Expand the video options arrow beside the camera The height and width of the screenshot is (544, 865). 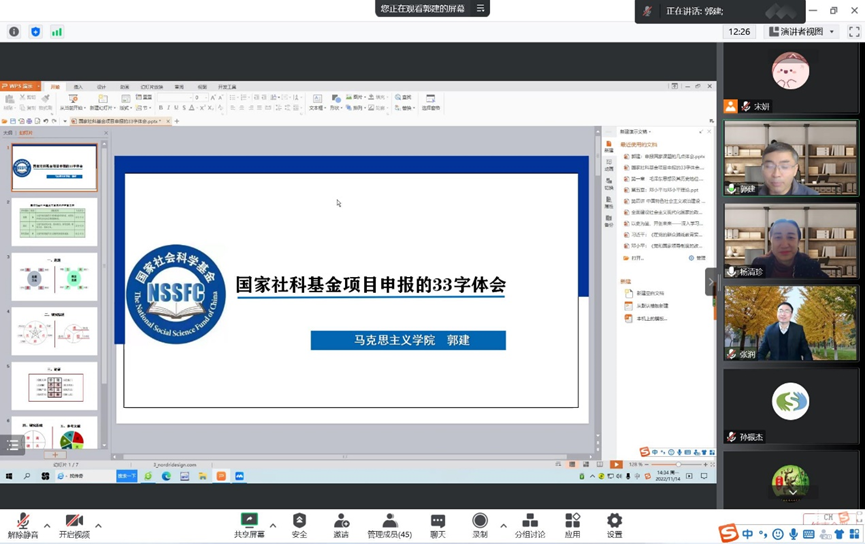(98, 525)
